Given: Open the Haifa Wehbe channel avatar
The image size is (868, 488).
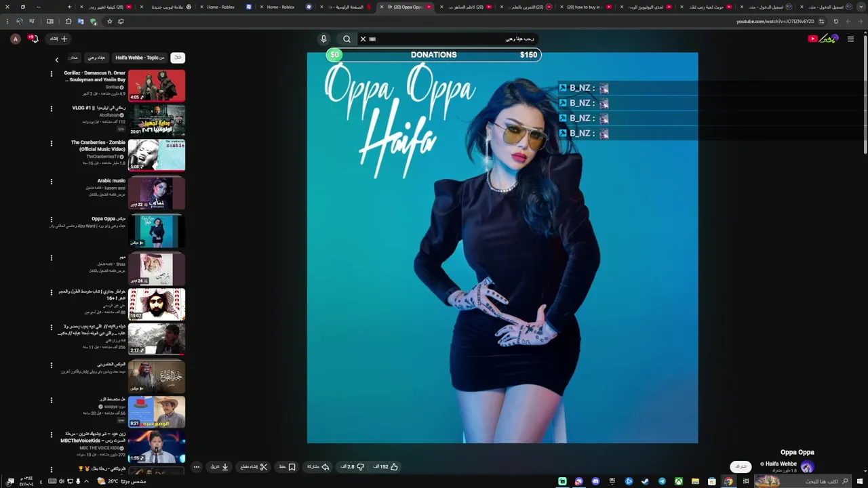Looking at the screenshot, I should coord(807,466).
